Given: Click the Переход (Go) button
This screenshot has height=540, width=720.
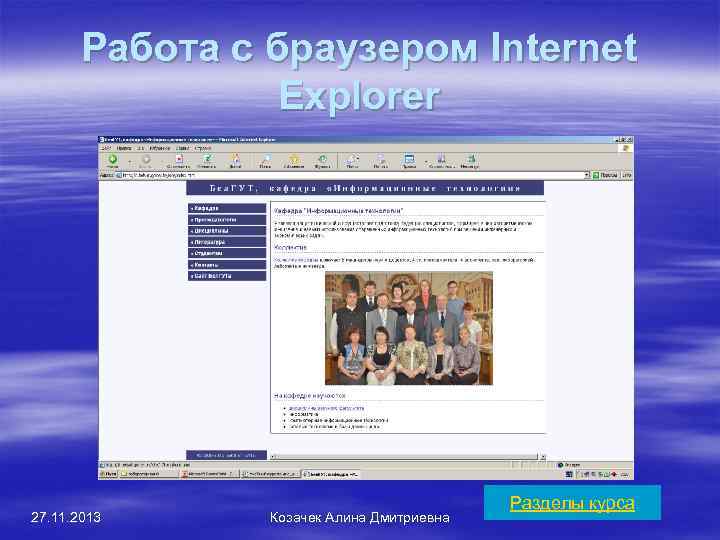Looking at the screenshot, I should point(605,175).
